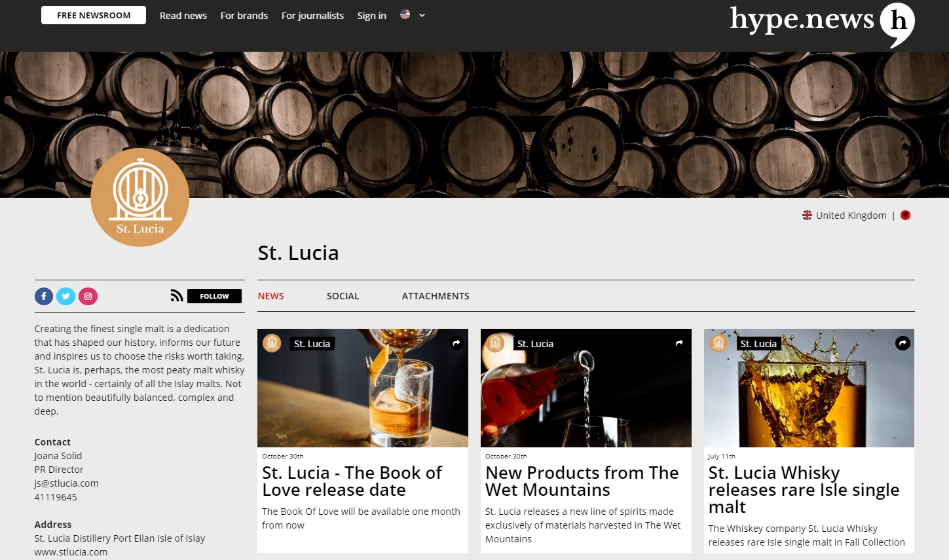Follow the St. Lucia newsroom
The image size is (949, 560).
(x=214, y=296)
